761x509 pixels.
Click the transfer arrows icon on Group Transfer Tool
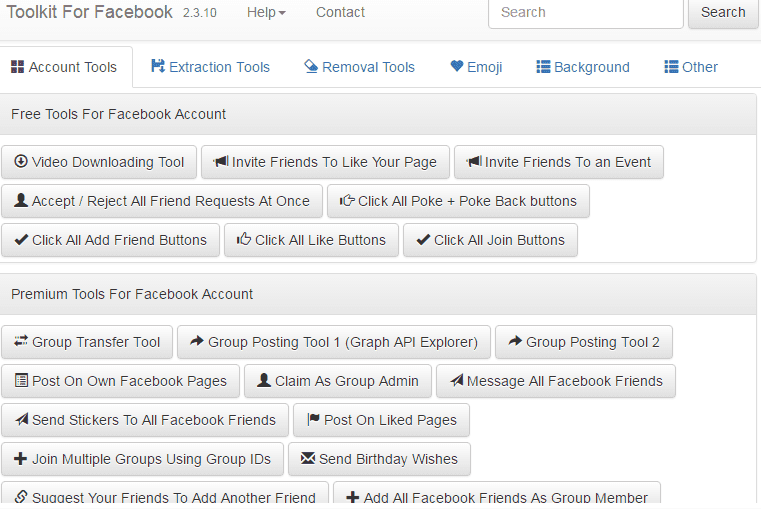(x=21, y=342)
